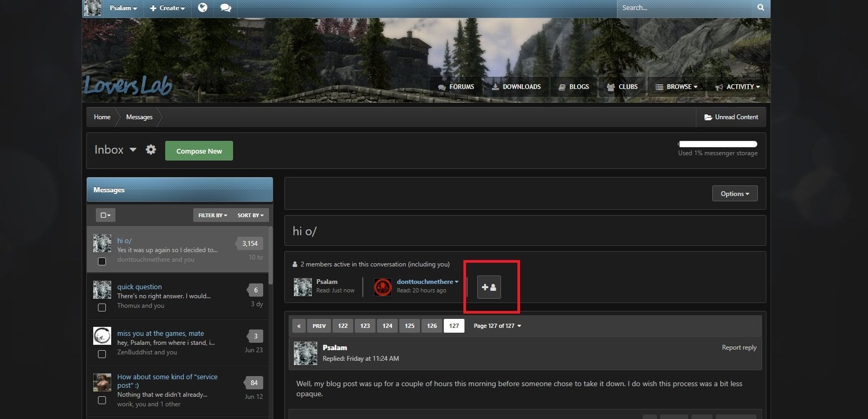Click the Messages breadcrumb

tap(139, 117)
